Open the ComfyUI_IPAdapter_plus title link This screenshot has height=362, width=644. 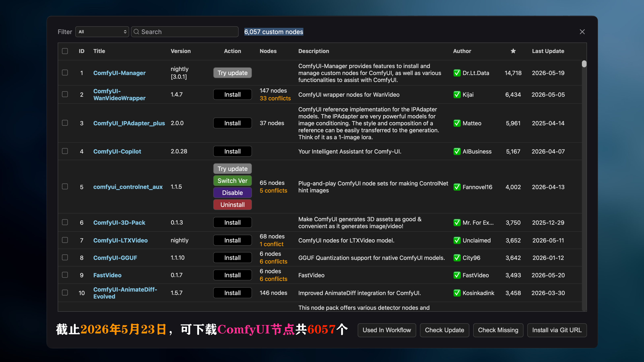click(x=129, y=123)
